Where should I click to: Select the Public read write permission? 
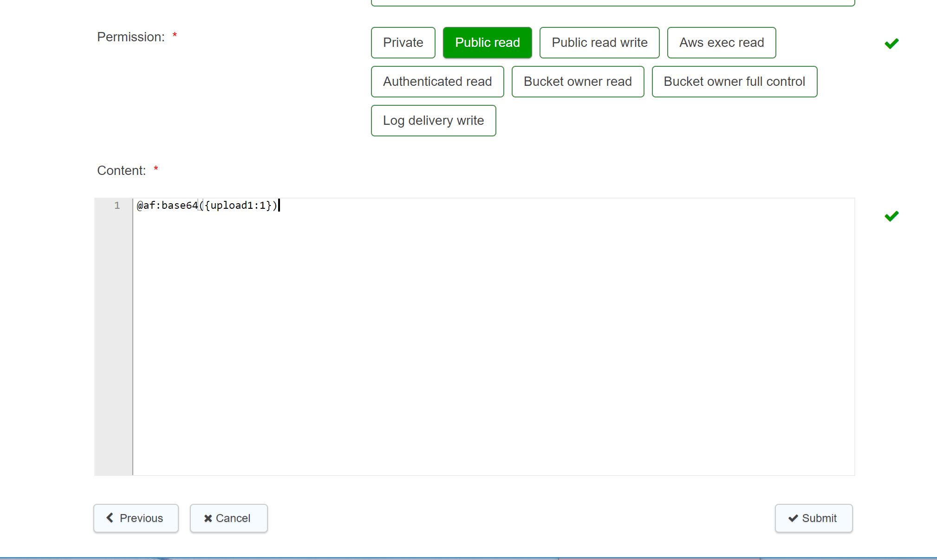(599, 42)
